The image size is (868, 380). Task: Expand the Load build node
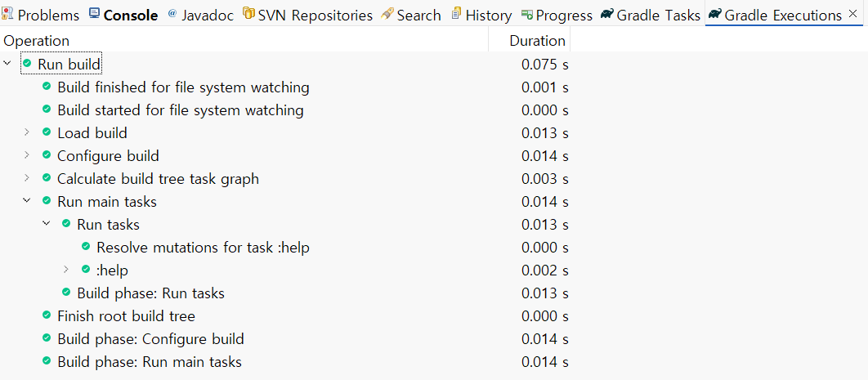pyautogui.click(x=27, y=132)
